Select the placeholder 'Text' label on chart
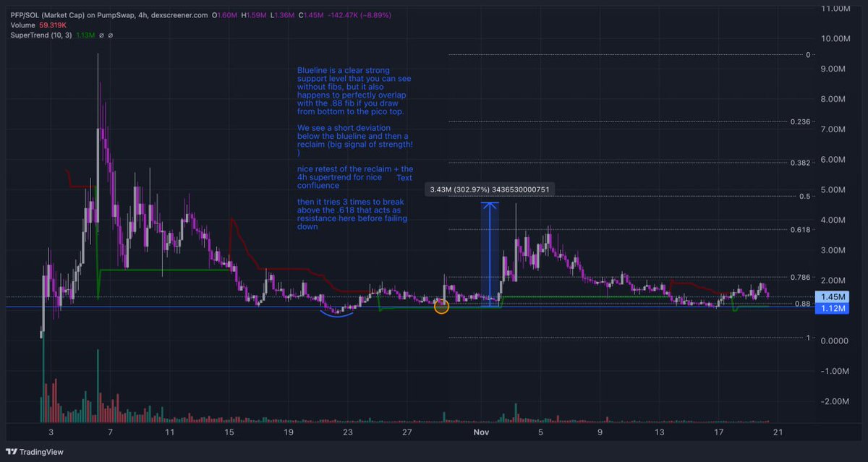868x462 pixels. point(404,177)
